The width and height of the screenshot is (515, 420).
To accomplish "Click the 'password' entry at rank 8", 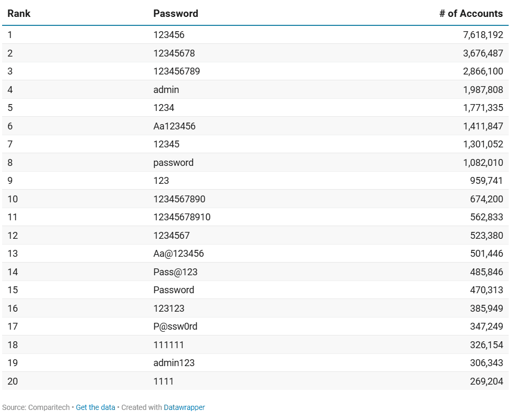I will (173, 163).
